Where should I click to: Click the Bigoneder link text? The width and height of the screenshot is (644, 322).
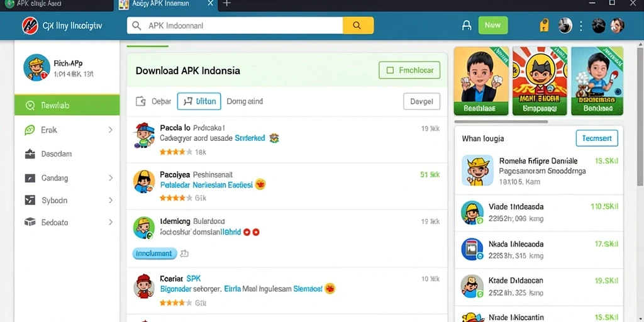pyautogui.click(x=176, y=289)
